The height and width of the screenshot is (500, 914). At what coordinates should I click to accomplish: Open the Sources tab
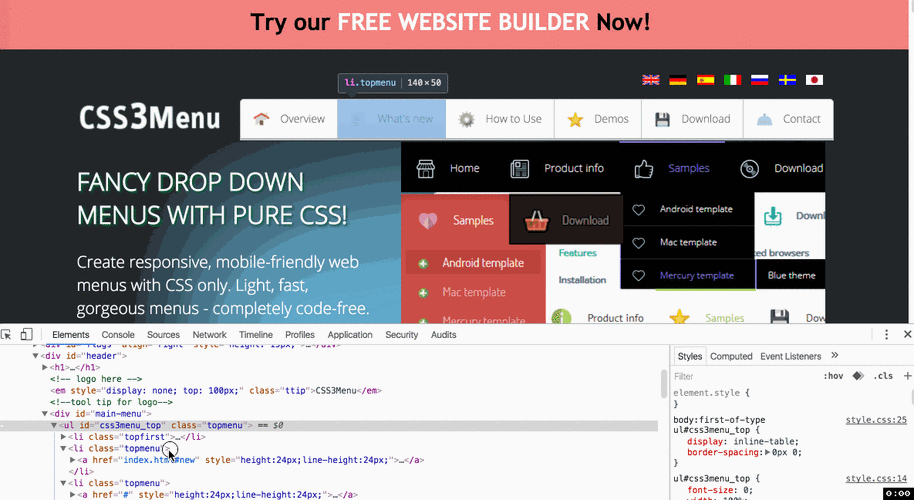pyautogui.click(x=163, y=334)
